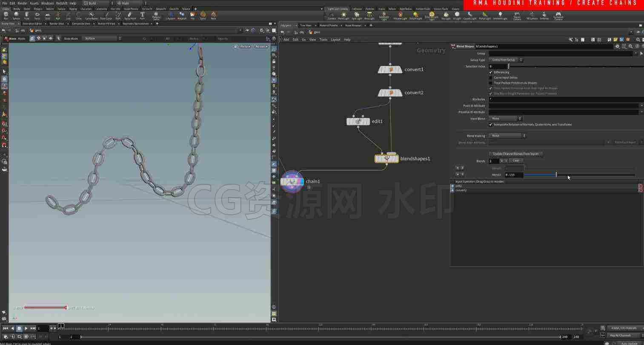Open the Persp camera dropdown in viewport

point(245,46)
